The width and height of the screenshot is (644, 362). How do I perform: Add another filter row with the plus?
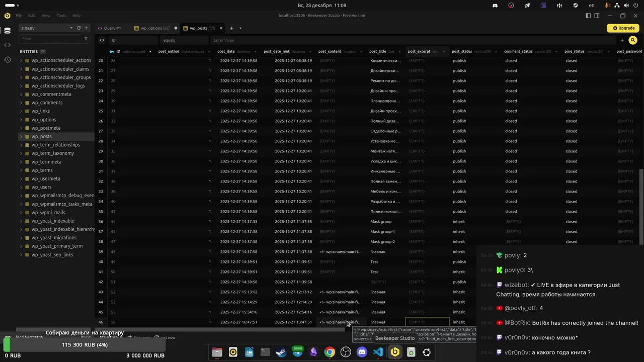622,40
